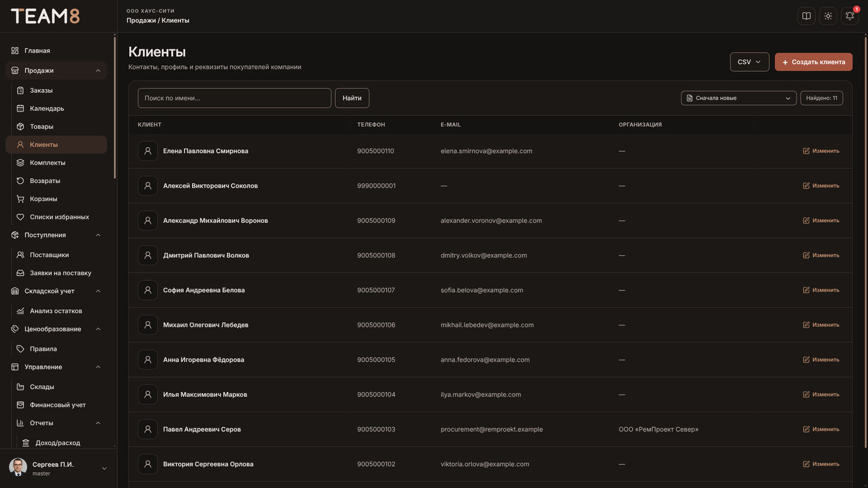The height and width of the screenshot is (488, 868).
Task: Click the email mikhail.lebedev@example.com
Action: (x=487, y=325)
